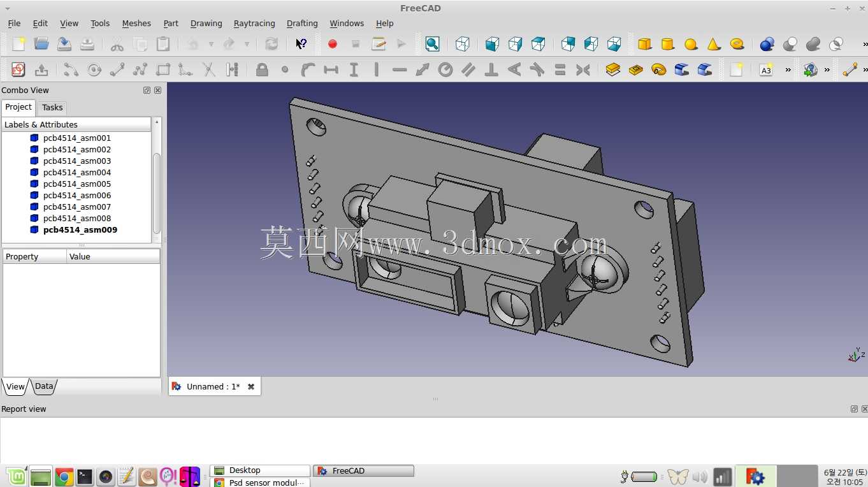This screenshot has width=868, height=487.
Task: Start macro recording with red dot
Action: tap(333, 44)
